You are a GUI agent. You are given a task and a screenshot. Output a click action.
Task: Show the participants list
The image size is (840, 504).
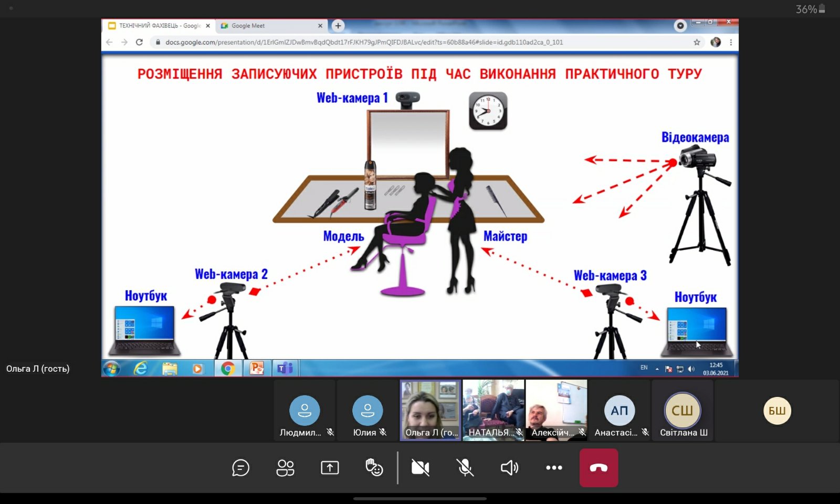click(285, 467)
